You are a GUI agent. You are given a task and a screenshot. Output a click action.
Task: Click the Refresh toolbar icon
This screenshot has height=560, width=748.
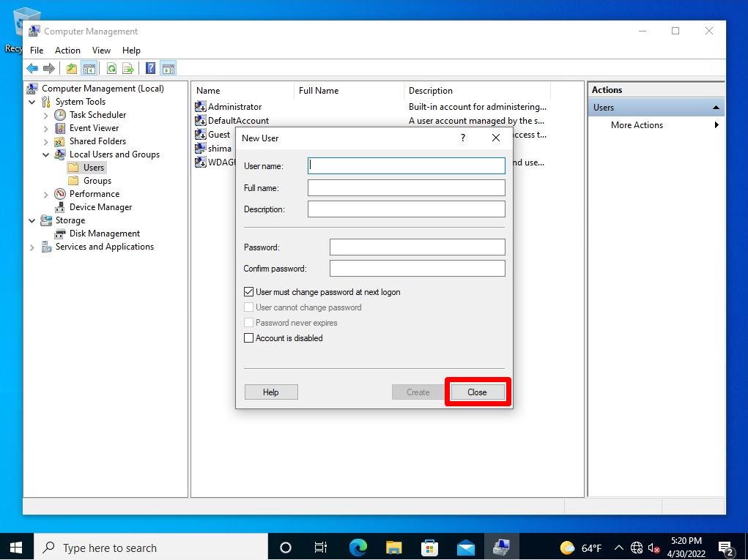pyautogui.click(x=111, y=69)
